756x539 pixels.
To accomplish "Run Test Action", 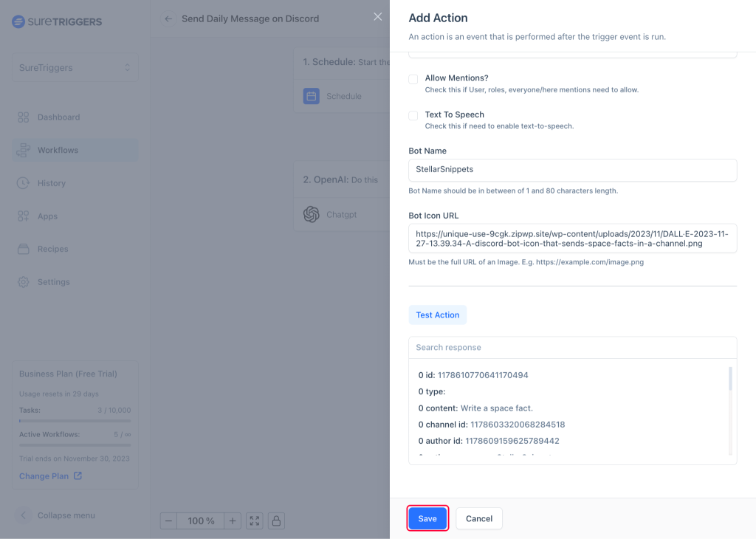I will tap(437, 315).
